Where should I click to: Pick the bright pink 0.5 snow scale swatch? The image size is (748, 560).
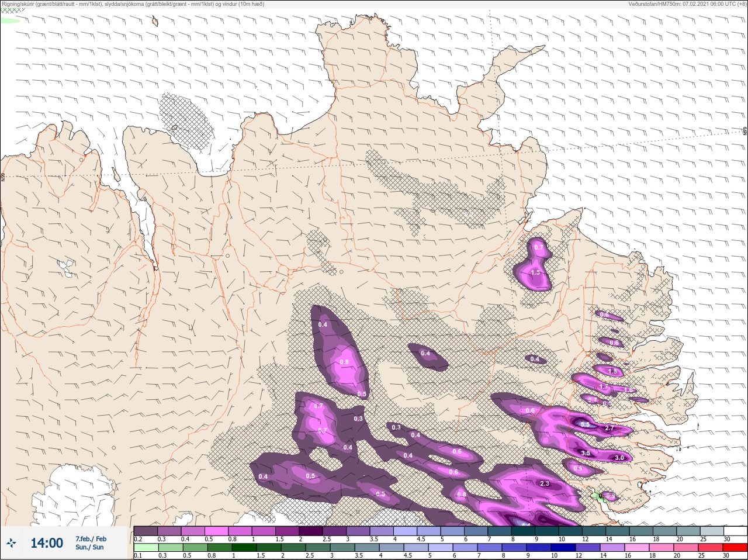click(x=216, y=531)
